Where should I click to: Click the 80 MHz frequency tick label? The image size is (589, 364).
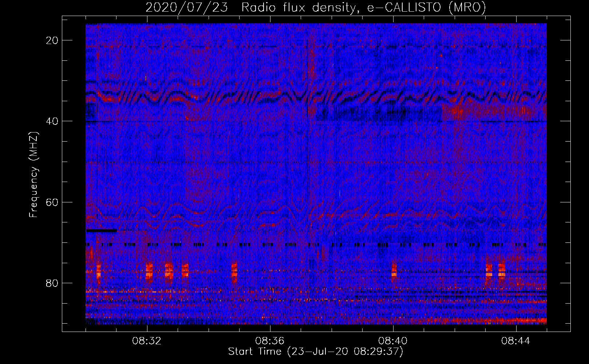click(52, 283)
